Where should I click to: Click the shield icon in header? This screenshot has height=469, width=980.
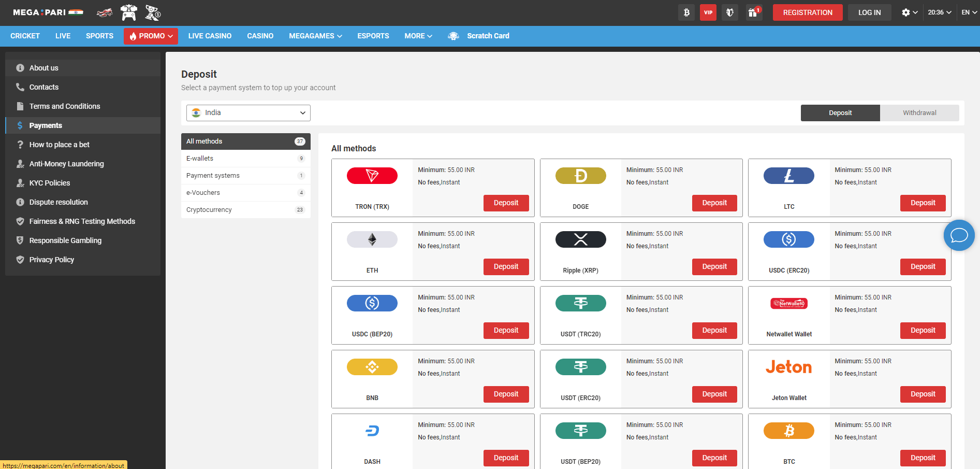tap(730, 12)
